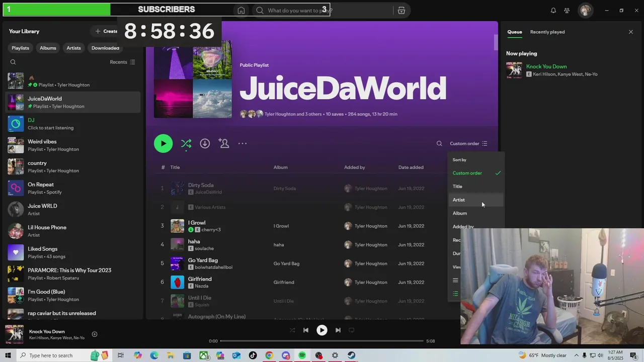644x362 pixels.
Task: Click the main playlist vertical scrollbar
Action: pyautogui.click(x=496, y=43)
